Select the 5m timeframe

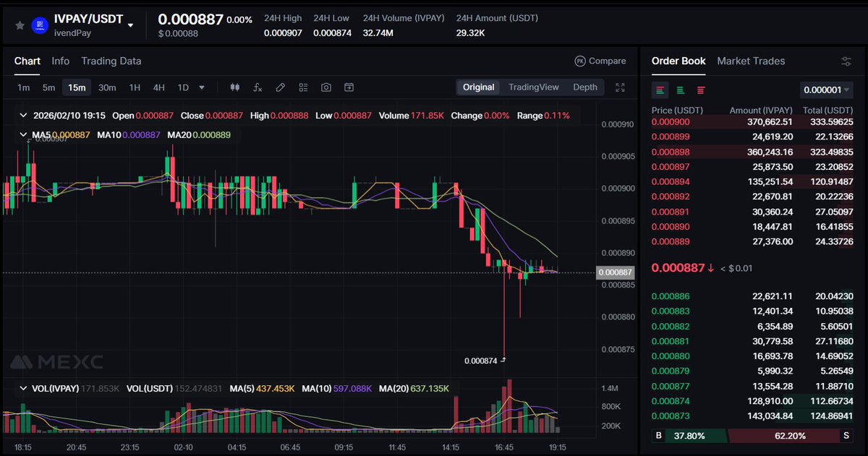click(48, 87)
